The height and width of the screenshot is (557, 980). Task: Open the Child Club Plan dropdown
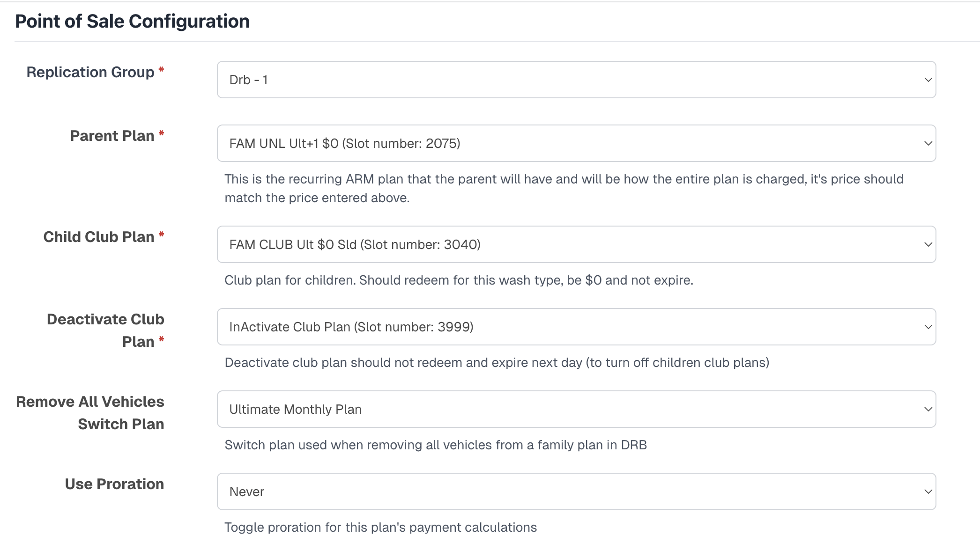pyautogui.click(x=575, y=244)
